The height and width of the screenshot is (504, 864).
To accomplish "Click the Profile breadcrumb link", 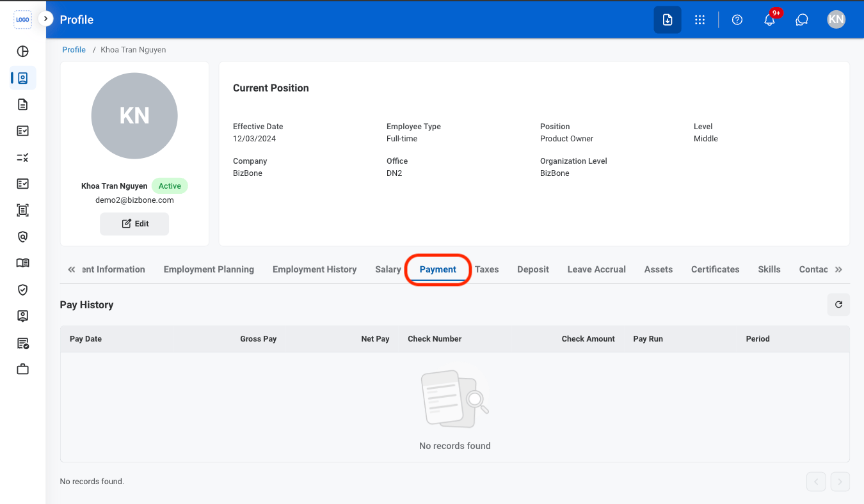I will (x=74, y=50).
